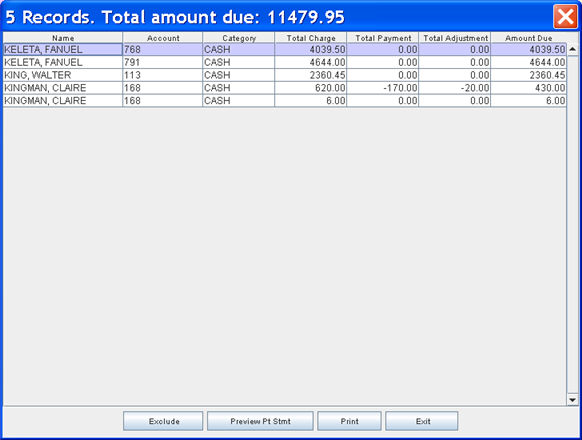The height and width of the screenshot is (440, 582).
Task: Click the Total Adjustment column header
Action: pos(455,38)
